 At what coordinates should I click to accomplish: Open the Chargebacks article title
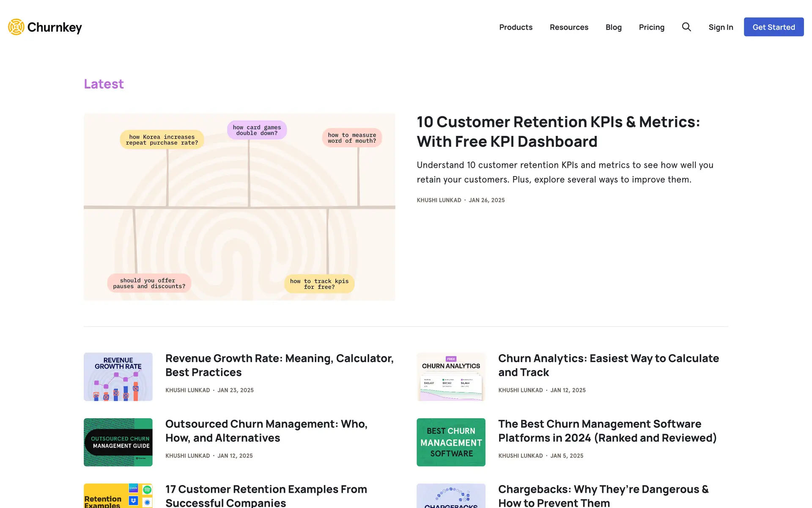(603, 496)
